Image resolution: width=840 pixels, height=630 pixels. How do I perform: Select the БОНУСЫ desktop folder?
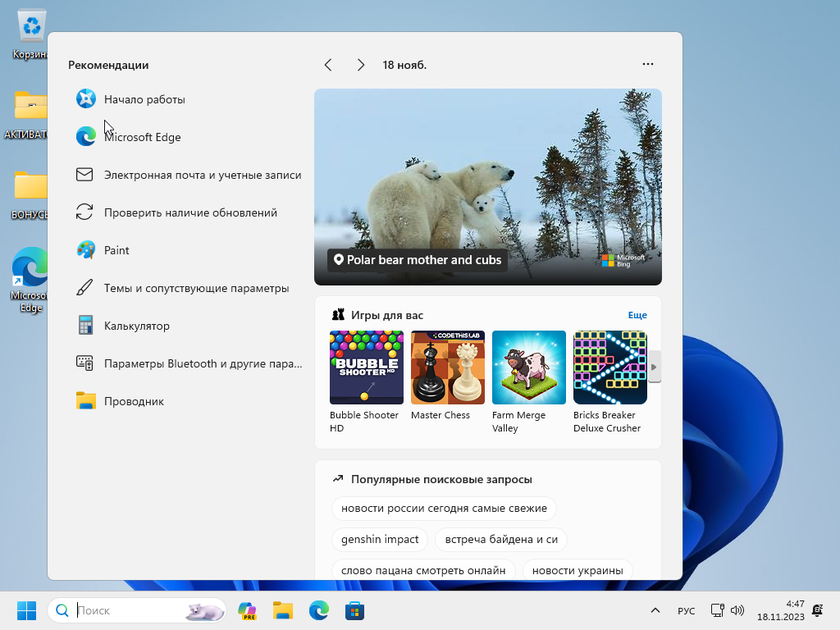30,195
